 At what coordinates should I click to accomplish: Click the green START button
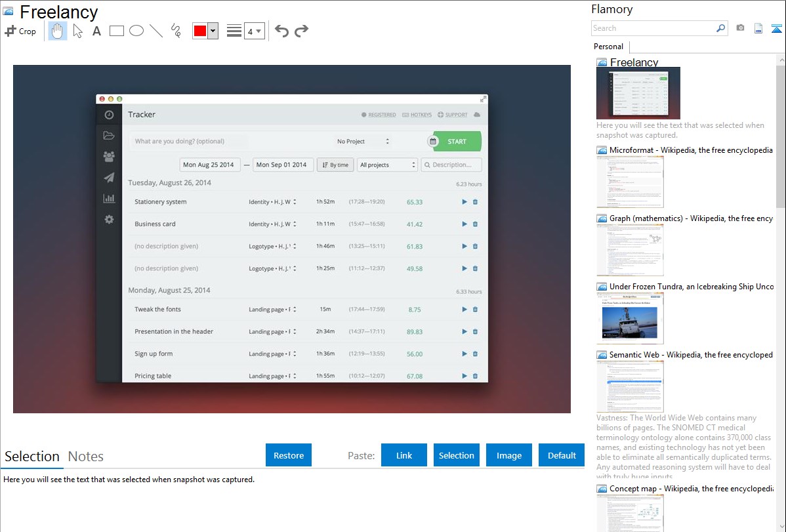click(457, 142)
